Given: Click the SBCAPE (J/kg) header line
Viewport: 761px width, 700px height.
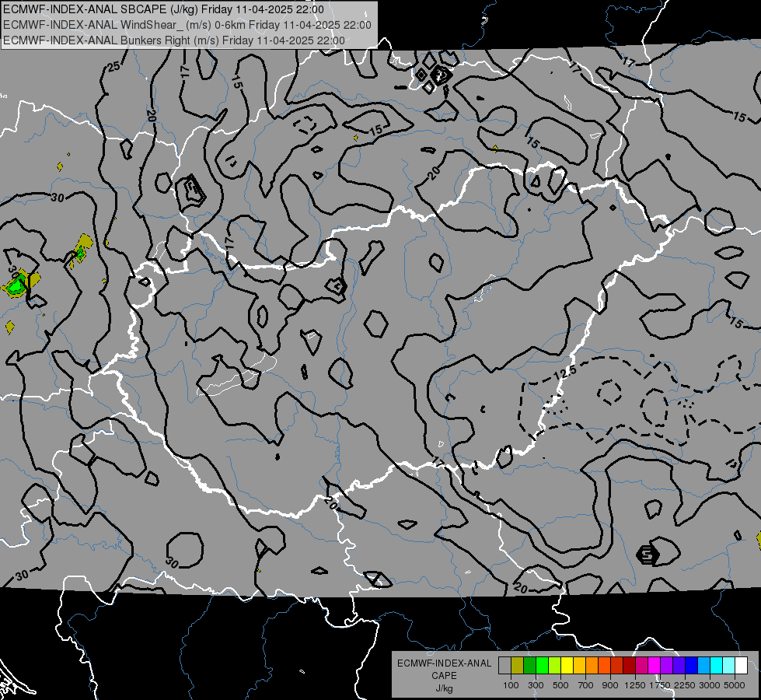Looking at the screenshot, I should [163, 9].
